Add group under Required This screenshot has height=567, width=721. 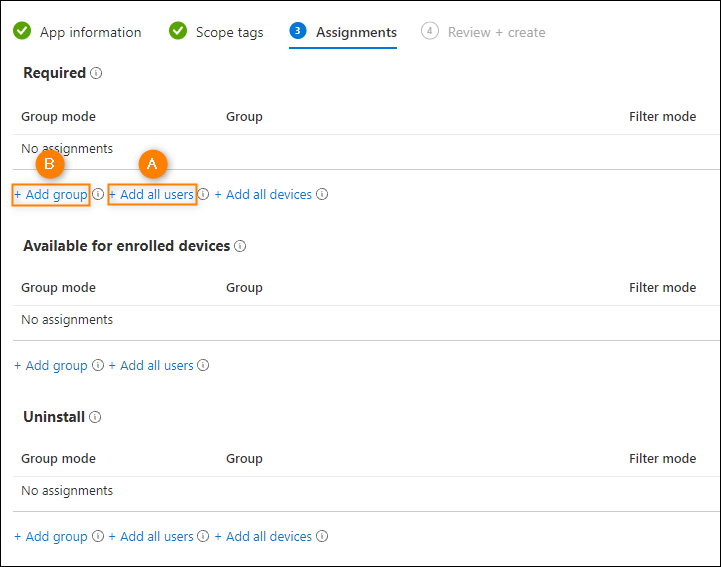51,195
